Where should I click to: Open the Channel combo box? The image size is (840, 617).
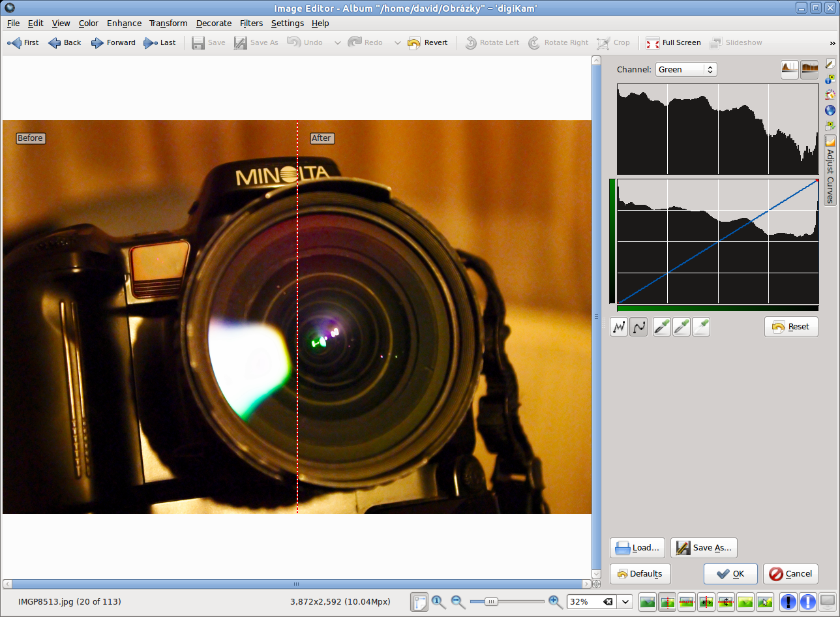point(685,69)
